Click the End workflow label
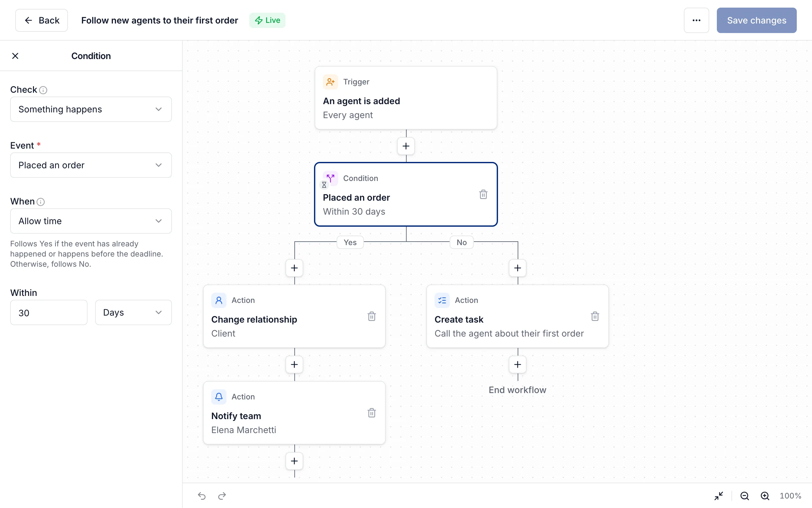This screenshot has height=508, width=812. coord(517,390)
